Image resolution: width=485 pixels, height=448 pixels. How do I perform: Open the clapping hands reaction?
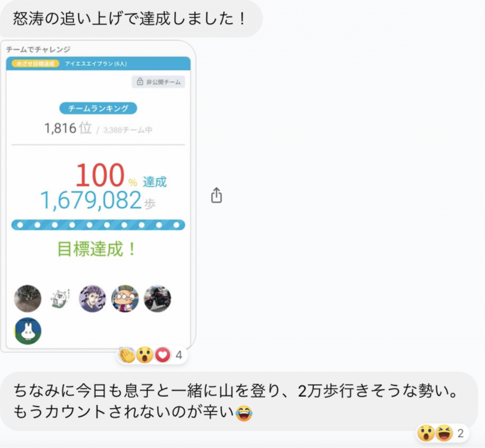[127, 355]
